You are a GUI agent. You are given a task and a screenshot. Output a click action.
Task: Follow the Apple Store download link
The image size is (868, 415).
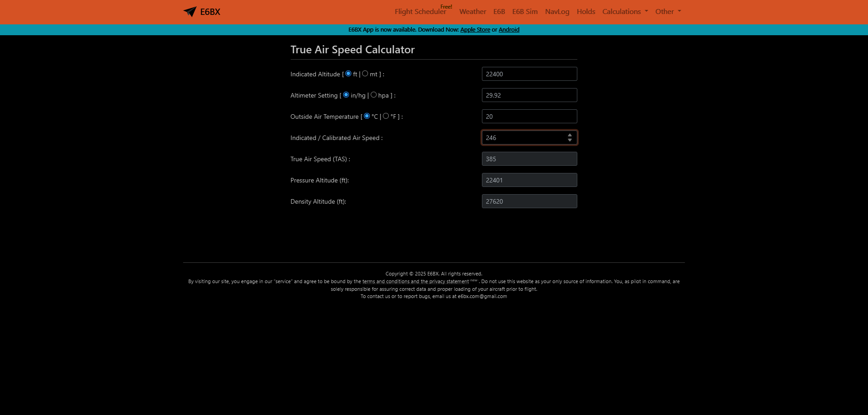pyautogui.click(x=475, y=30)
